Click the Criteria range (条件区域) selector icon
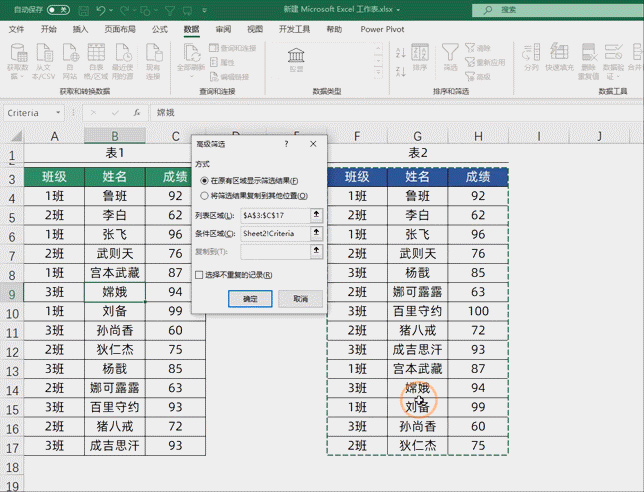The image size is (644, 492). (x=316, y=233)
